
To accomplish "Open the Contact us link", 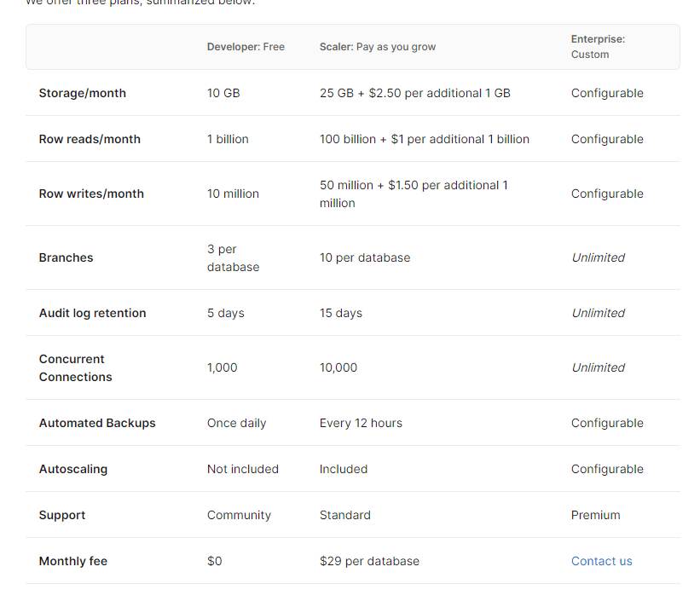I will click(601, 561).
